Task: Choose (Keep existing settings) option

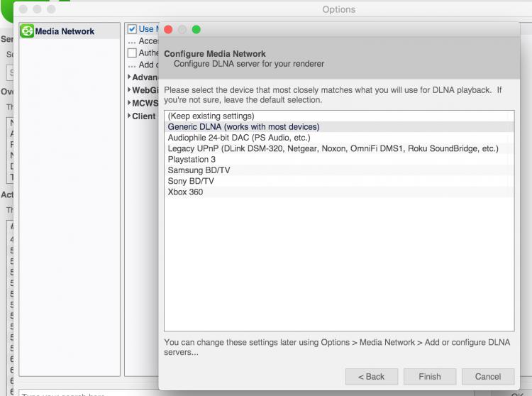Action: click(x=339, y=116)
